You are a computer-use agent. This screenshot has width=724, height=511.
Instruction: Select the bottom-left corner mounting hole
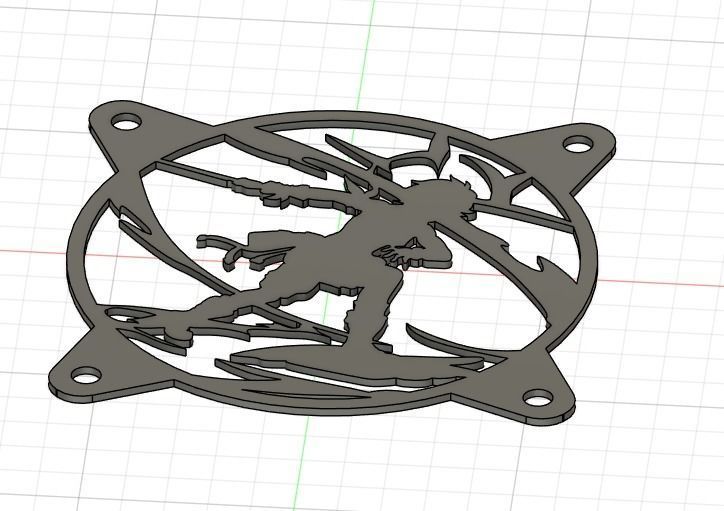[x=87, y=376]
